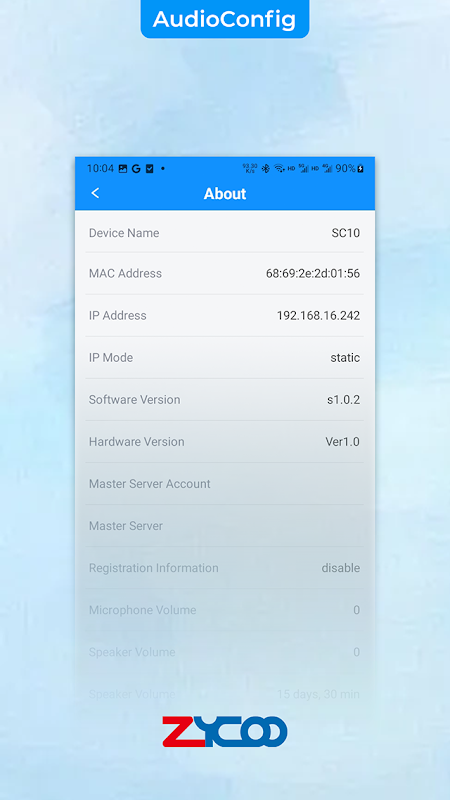The image size is (450, 800).
Task: Click the About screen title
Action: click(x=225, y=193)
